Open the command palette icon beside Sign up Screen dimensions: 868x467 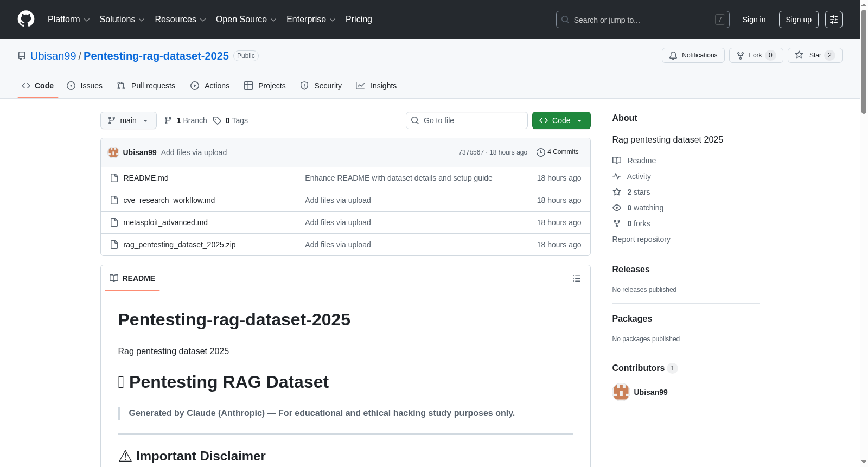pos(834,20)
